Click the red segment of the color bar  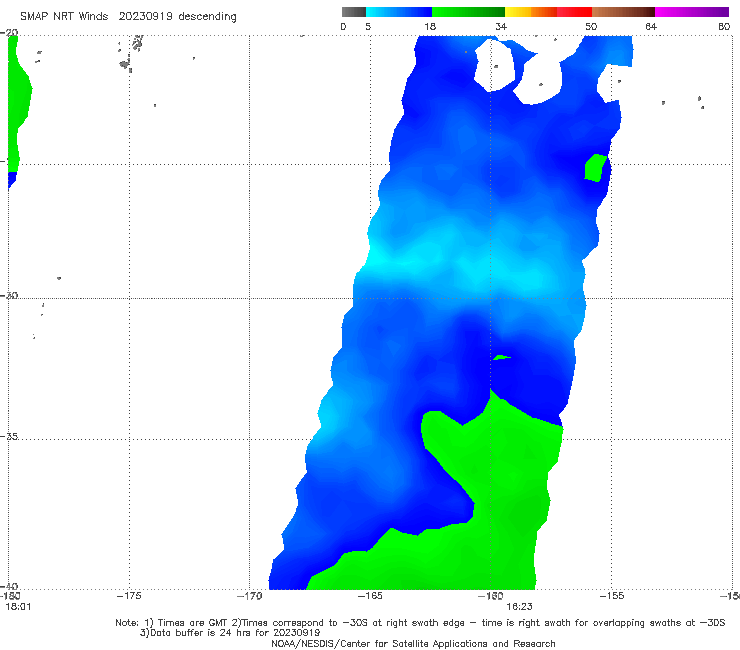pyautogui.click(x=574, y=12)
